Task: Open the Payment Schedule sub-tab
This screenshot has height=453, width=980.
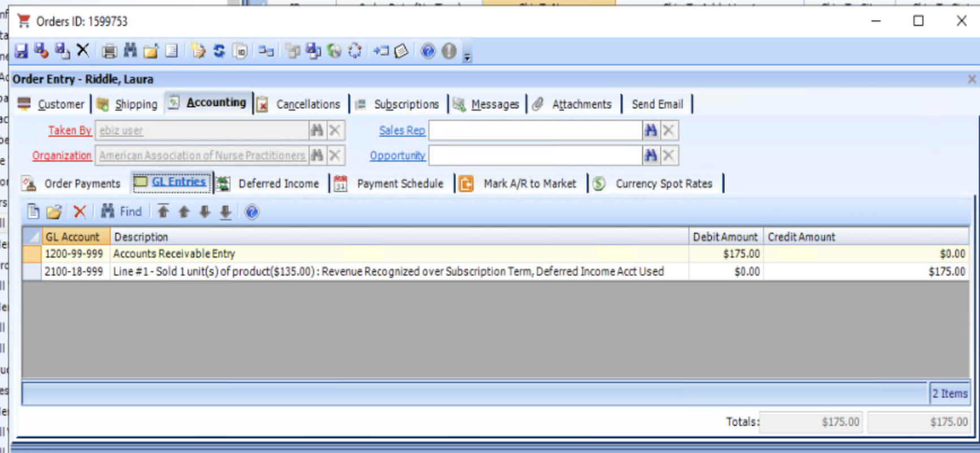Action: [x=390, y=184]
